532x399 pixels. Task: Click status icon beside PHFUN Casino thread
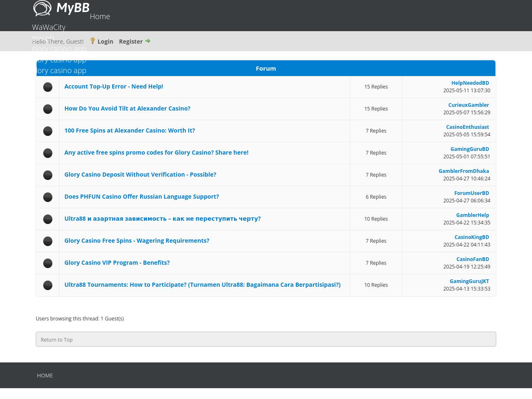[x=48, y=197]
